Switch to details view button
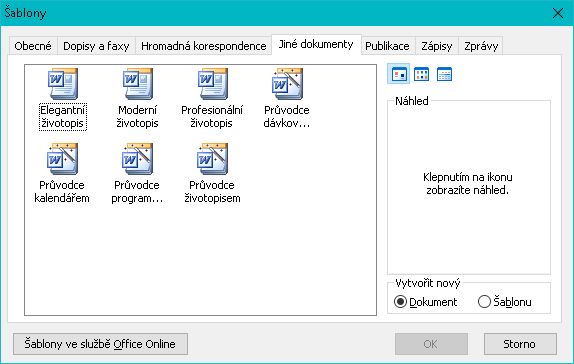 pyautogui.click(x=444, y=74)
